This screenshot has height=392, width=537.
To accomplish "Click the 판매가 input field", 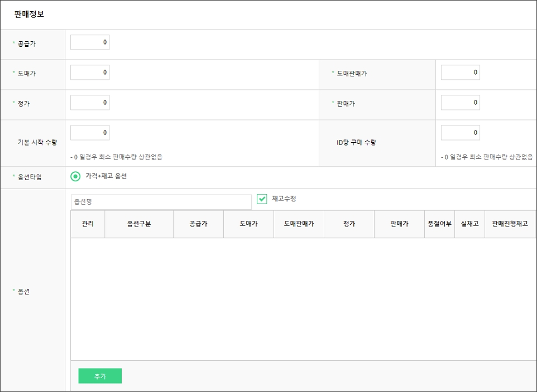I will coord(460,103).
